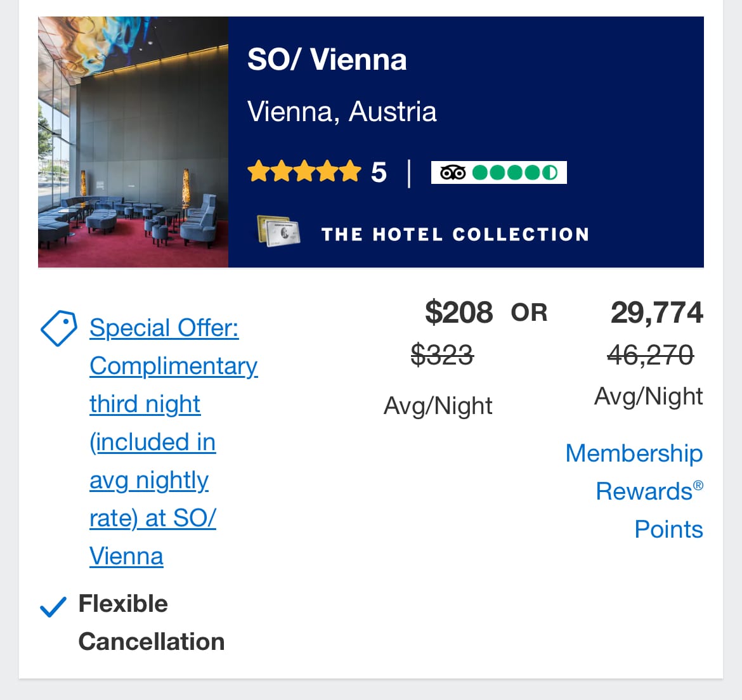
Task: Click the American Express cards icon
Action: pos(278,232)
